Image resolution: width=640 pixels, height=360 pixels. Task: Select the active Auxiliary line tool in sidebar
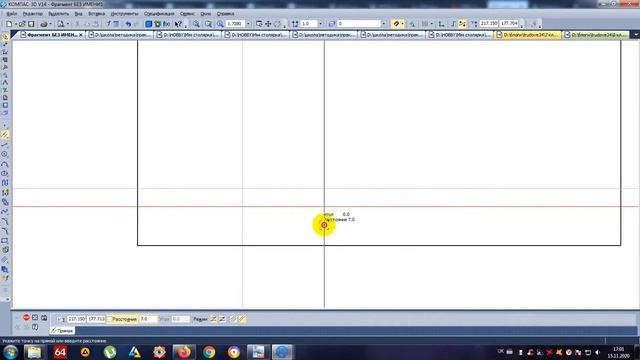pyautogui.click(x=5, y=134)
